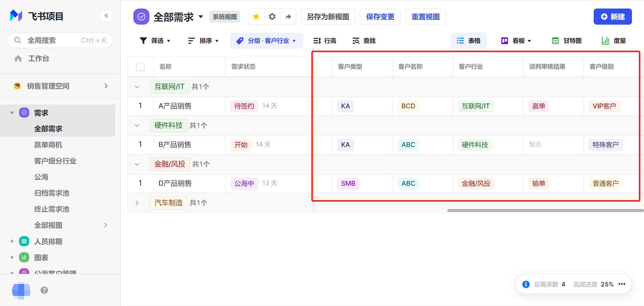Click the Feishu Project logo icon

coord(16,16)
